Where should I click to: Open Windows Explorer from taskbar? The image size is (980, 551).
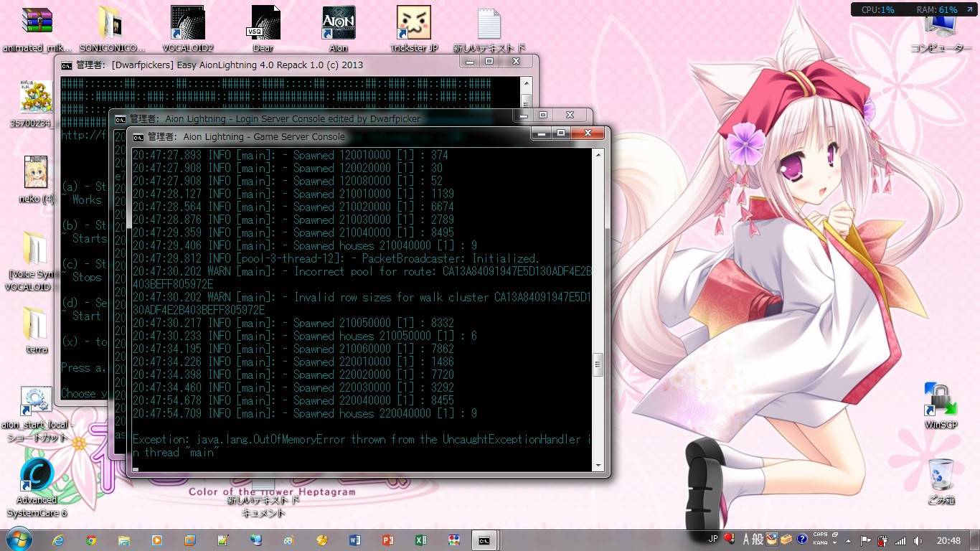click(124, 540)
